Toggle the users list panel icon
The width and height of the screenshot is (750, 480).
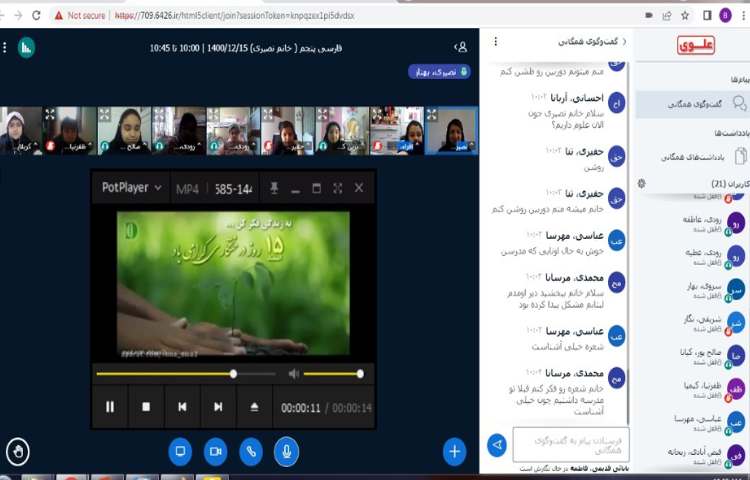coord(460,47)
